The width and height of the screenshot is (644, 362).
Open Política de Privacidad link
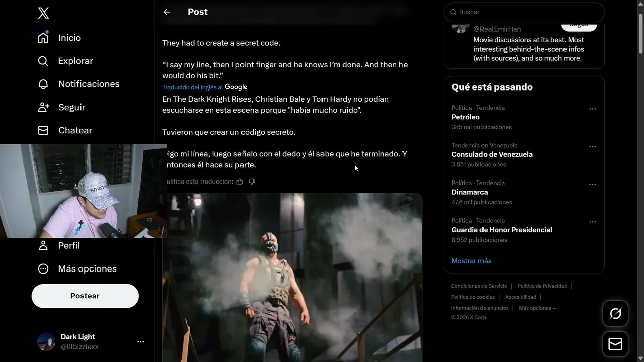(542, 286)
